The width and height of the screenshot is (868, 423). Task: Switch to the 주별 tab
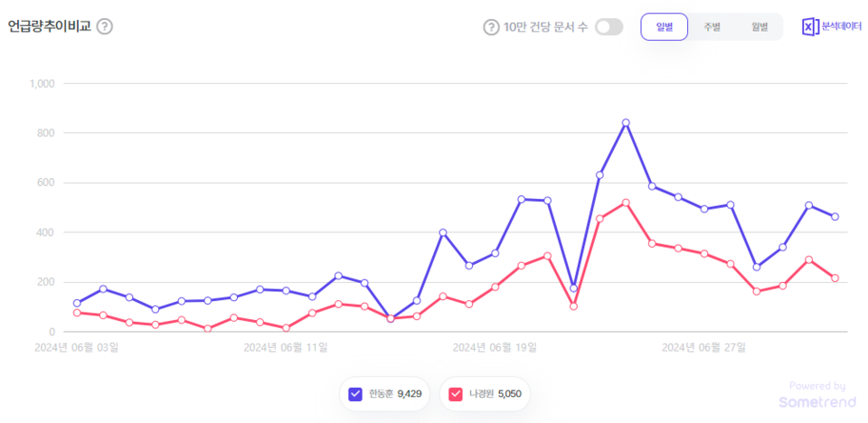[x=712, y=26]
